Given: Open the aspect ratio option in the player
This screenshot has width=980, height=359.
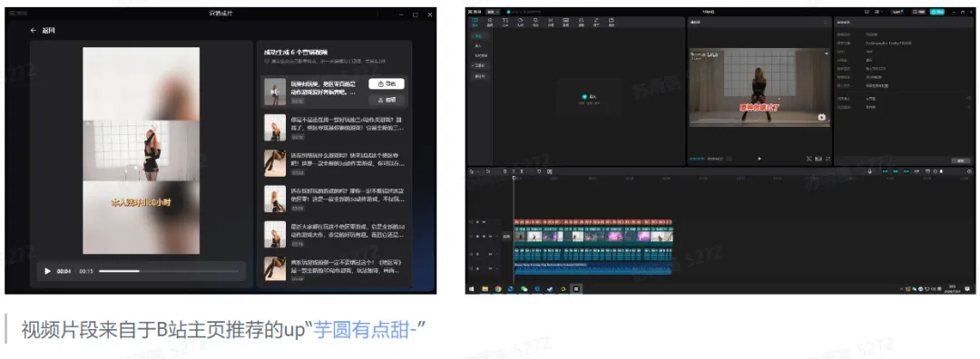Looking at the screenshot, I should tap(818, 159).
